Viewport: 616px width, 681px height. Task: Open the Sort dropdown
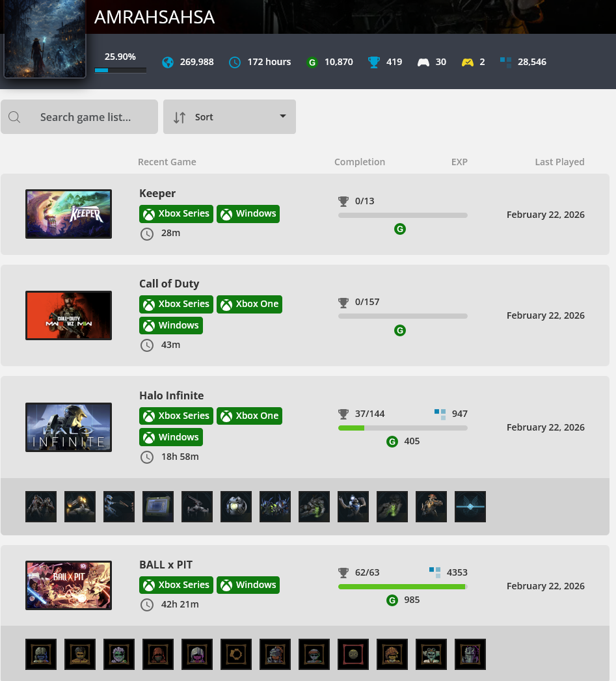230,117
